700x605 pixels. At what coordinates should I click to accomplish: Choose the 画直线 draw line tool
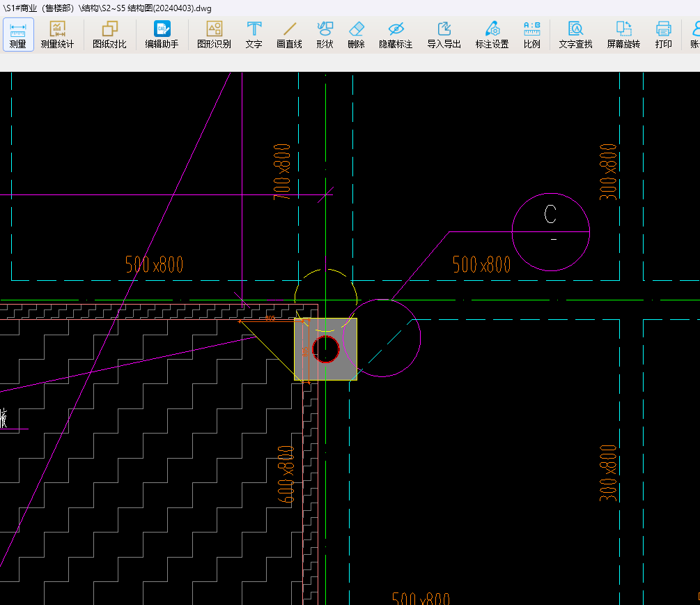[x=289, y=35]
